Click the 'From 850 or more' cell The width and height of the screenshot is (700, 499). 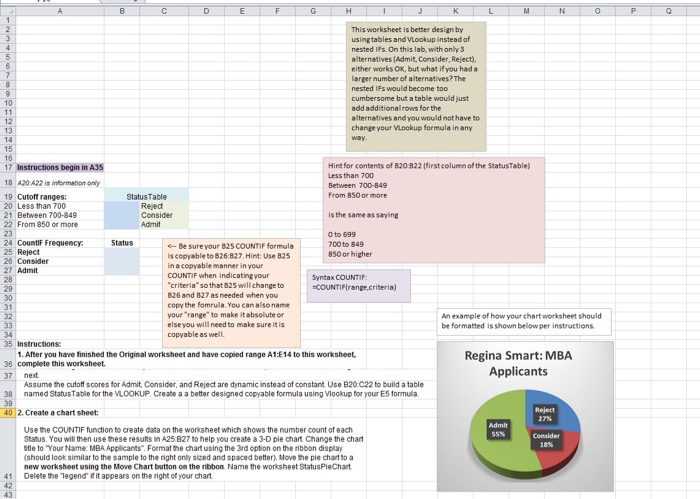tap(60, 225)
